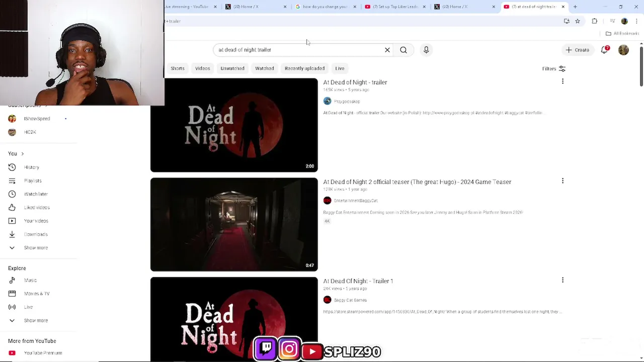Open the notifications bell
Screen dimensions: 644x362
[605, 50]
